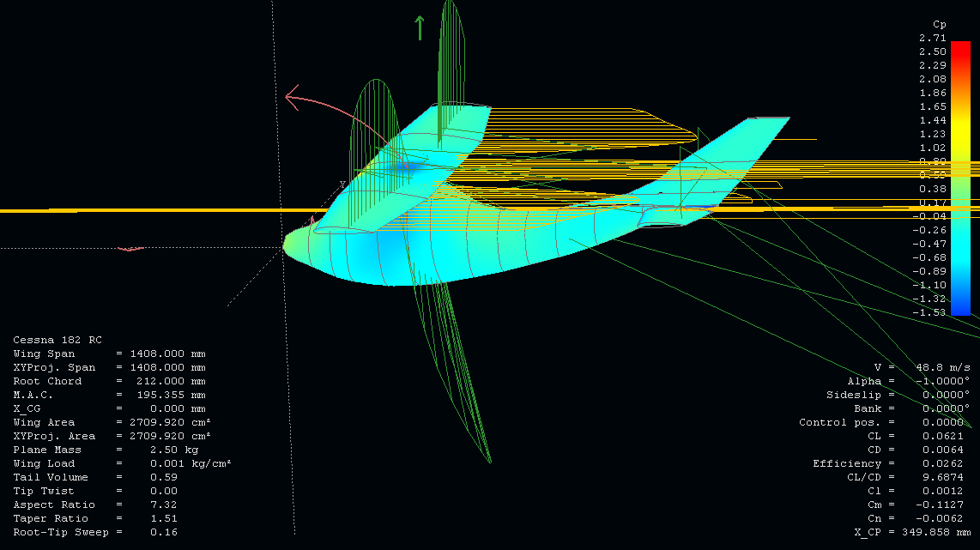
Task: Click the XYProj. Span data row
Action: pos(109,367)
